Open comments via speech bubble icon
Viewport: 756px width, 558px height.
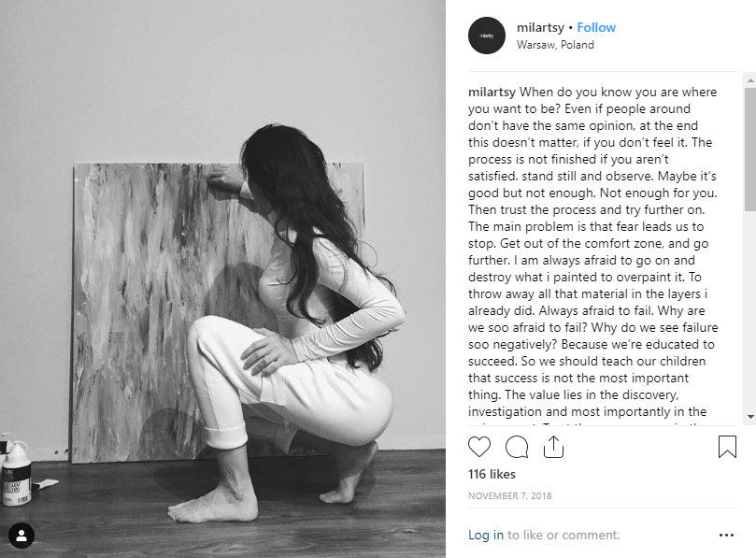(517, 447)
